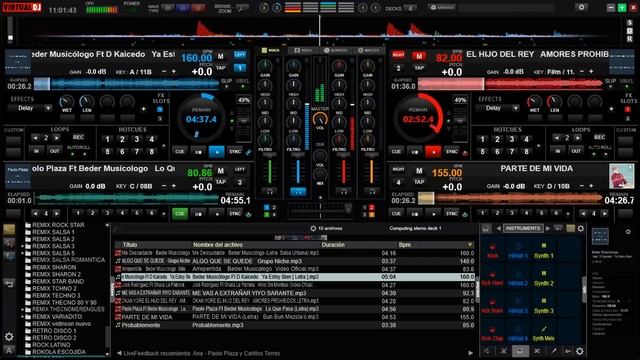
Task: Trigger hotcue 8 on deck 2
Action: [x=527, y=152]
